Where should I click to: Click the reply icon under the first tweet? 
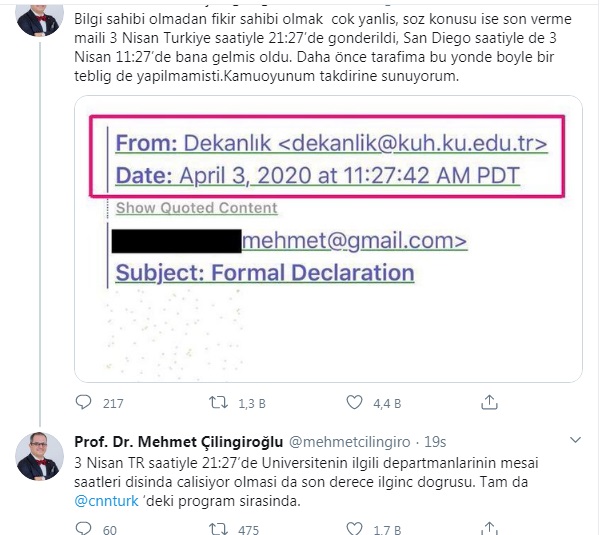click(83, 402)
